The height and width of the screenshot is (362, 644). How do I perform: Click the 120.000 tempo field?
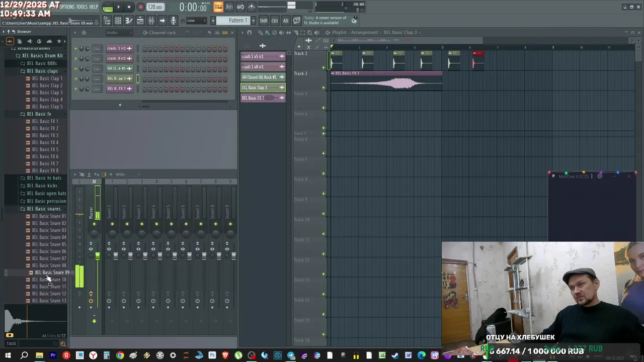tap(155, 7)
